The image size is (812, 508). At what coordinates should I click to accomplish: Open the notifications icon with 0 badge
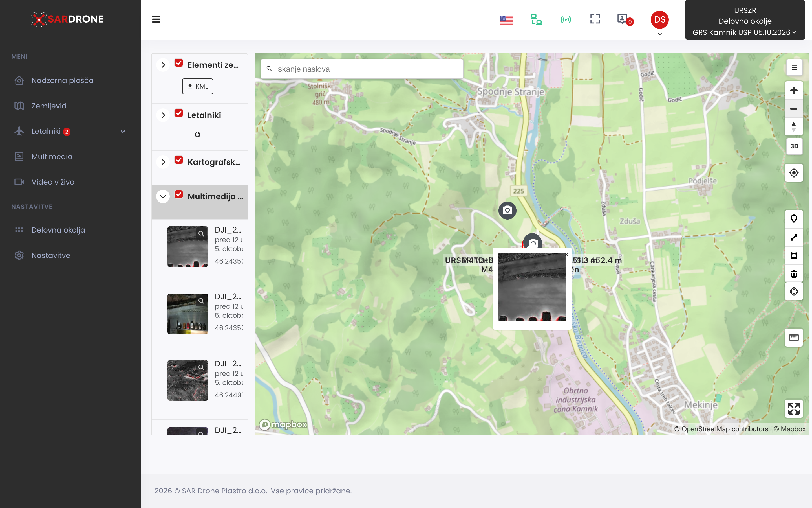click(625, 19)
